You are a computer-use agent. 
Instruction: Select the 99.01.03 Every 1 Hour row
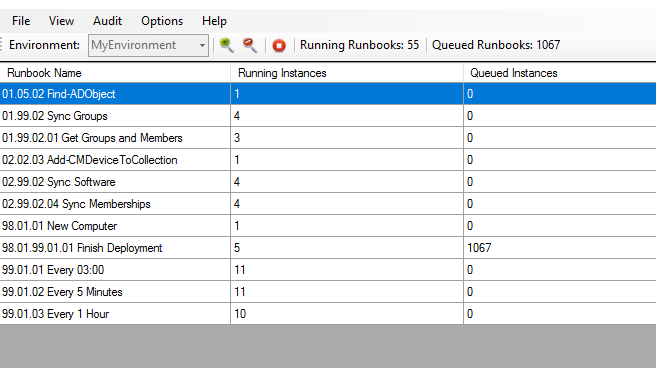click(x=328, y=314)
